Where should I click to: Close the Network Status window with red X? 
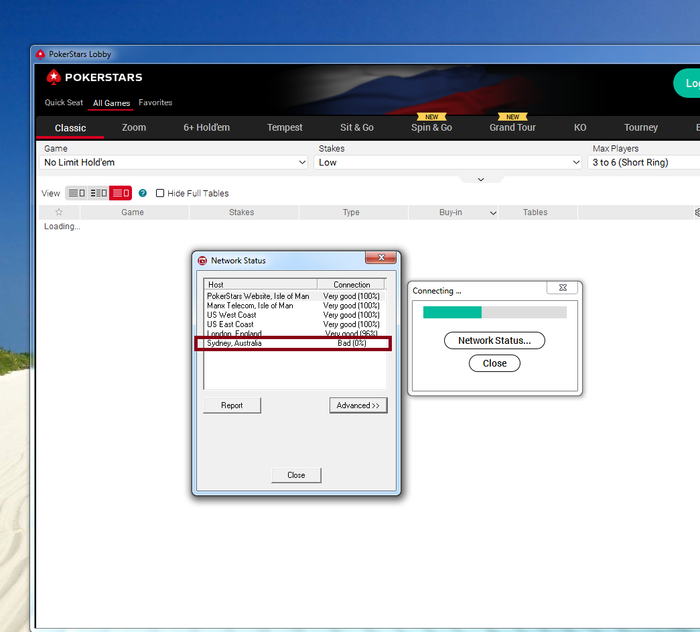381,258
